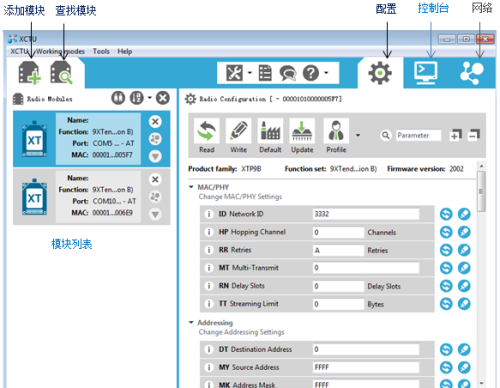The width and height of the screenshot is (500, 388).
Task: Open the tools icon dropdown arrow
Action: (250, 73)
